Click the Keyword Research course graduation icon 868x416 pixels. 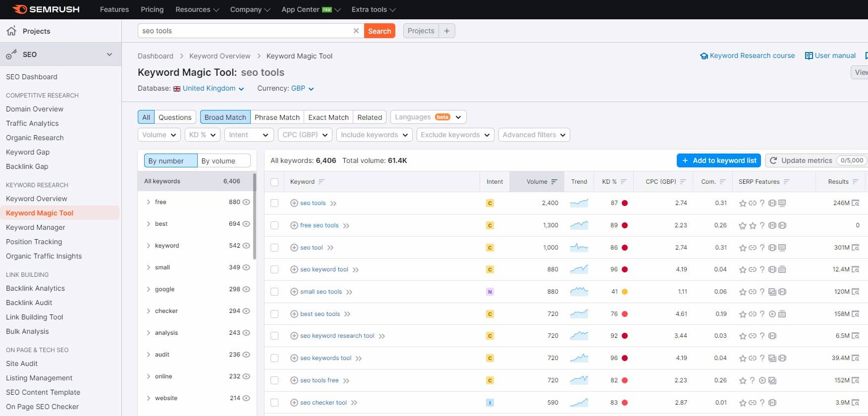click(704, 56)
